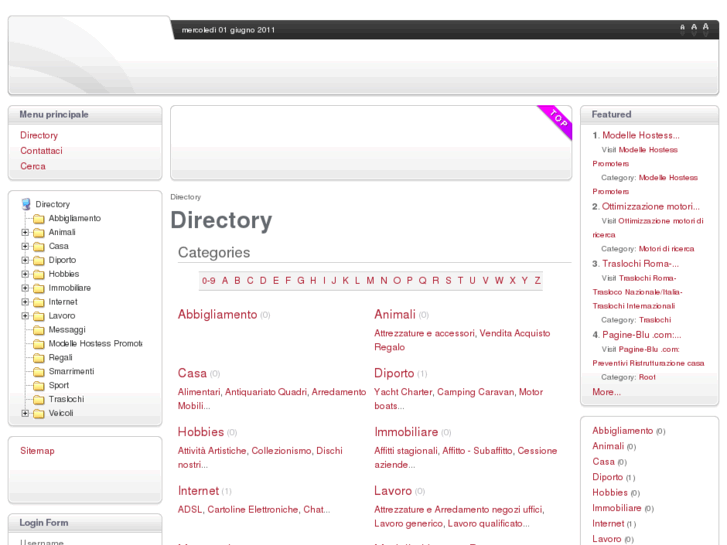Click the Veicoli folder icon in tree
Viewport: 727px width, 545px height.
tap(39, 413)
